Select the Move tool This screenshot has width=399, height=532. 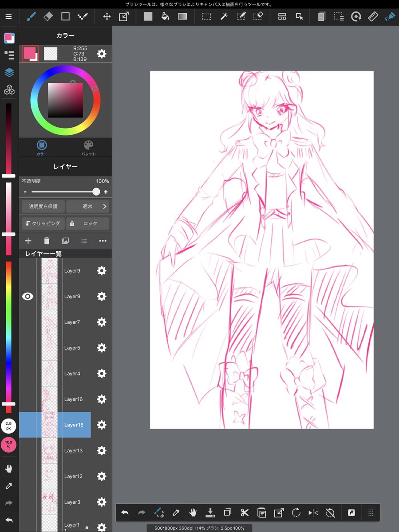(x=107, y=16)
